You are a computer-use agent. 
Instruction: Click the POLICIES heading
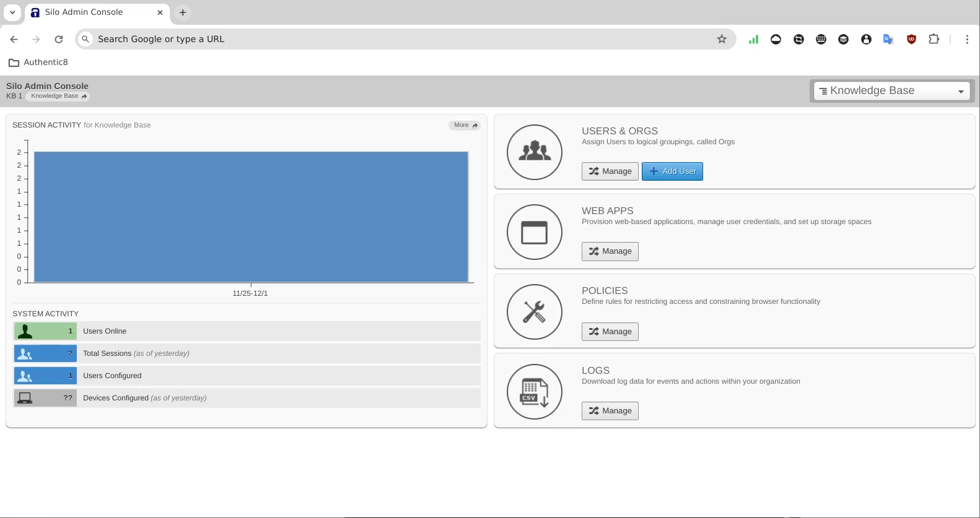605,291
